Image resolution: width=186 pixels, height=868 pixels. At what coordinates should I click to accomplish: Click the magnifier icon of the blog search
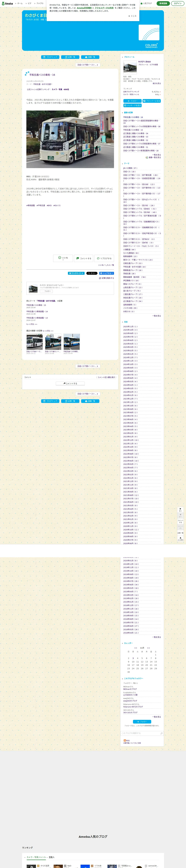(161, 733)
